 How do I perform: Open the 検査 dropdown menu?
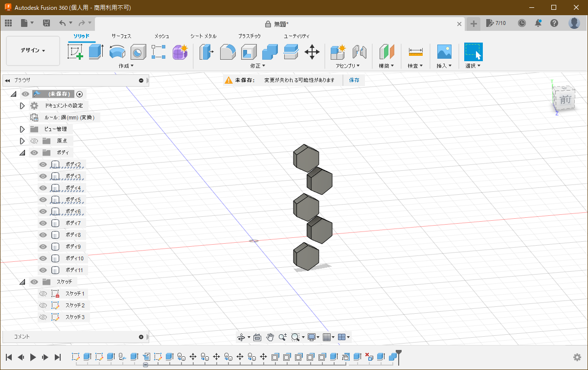coord(416,66)
